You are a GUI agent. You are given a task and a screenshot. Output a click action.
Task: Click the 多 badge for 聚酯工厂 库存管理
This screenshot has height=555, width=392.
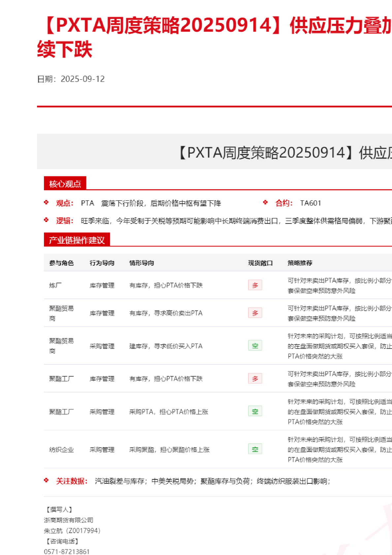(255, 379)
